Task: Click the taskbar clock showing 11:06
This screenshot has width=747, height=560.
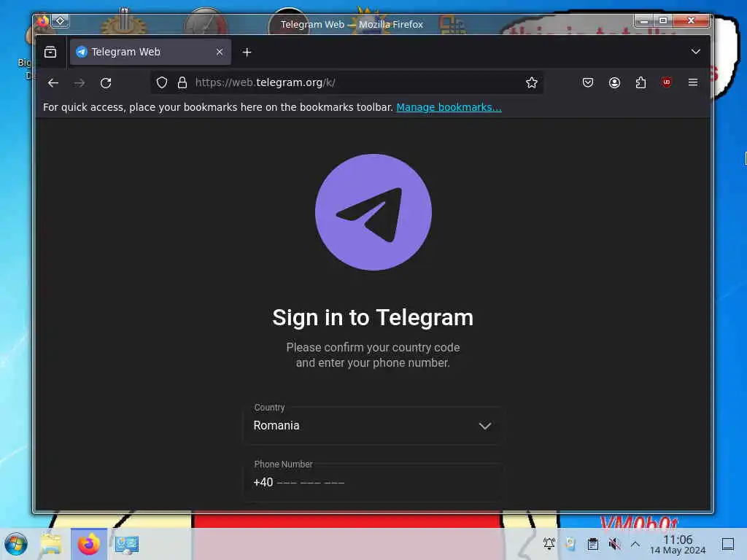Action: [x=678, y=544]
